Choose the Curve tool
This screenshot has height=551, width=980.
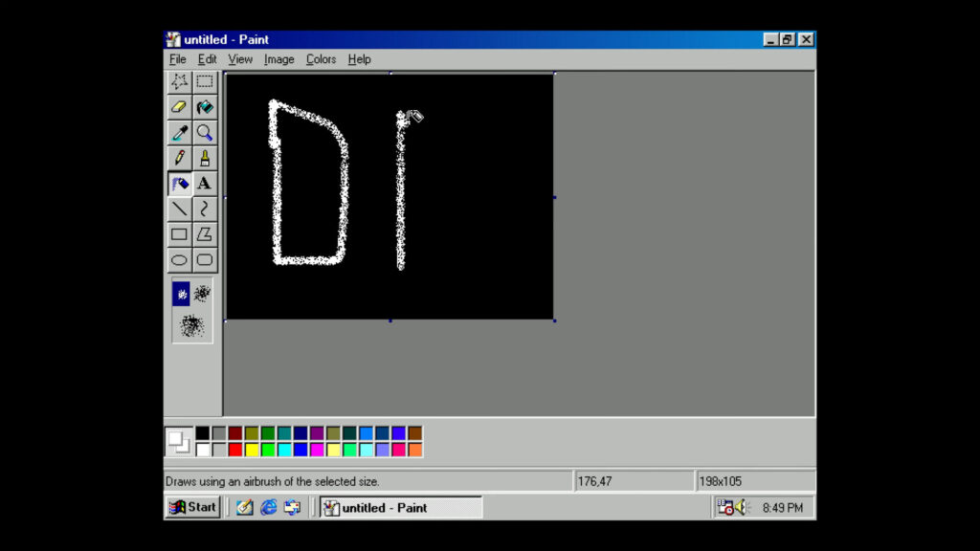coord(204,209)
